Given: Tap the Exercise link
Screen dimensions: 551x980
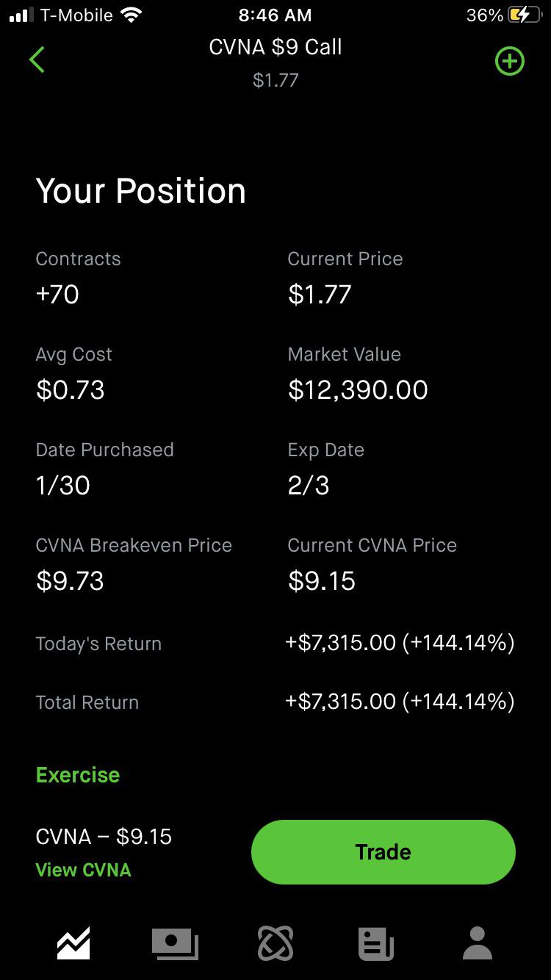Looking at the screenshot, I should point(78,775).
